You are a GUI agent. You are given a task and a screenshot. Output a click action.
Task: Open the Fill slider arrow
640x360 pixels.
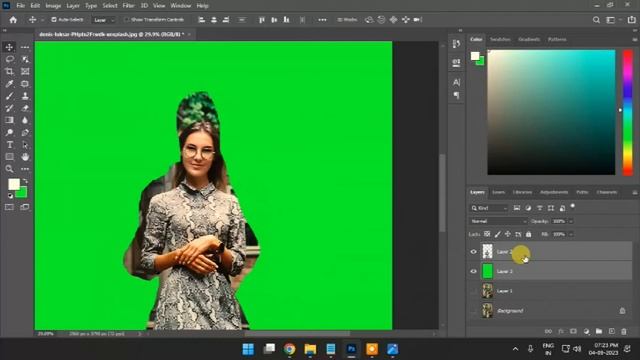pyautogui.click(x=571, y=234)
